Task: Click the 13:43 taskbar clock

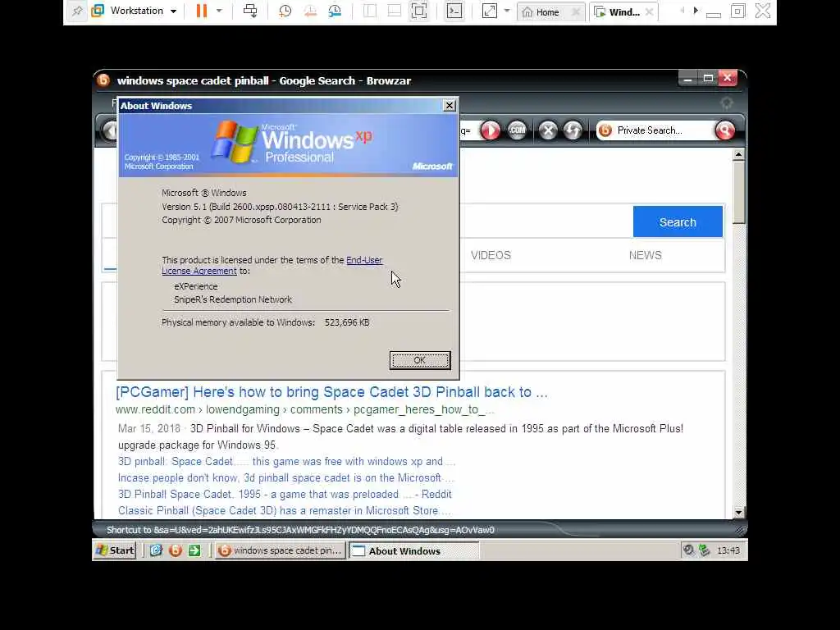Action: (728, 550)
